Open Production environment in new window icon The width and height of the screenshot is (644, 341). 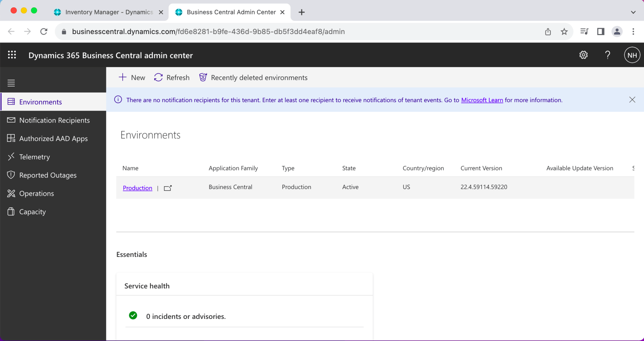click(x=168, y=188)
